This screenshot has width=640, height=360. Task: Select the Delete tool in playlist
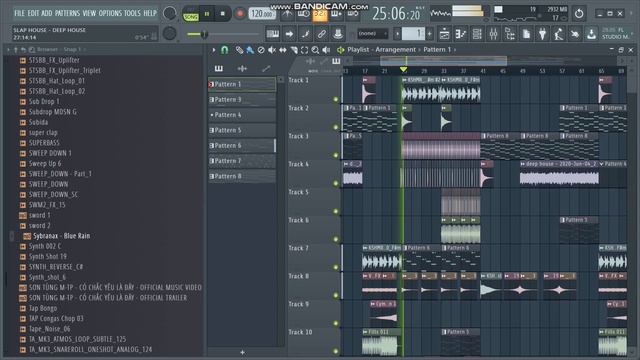tap(261, 50)
